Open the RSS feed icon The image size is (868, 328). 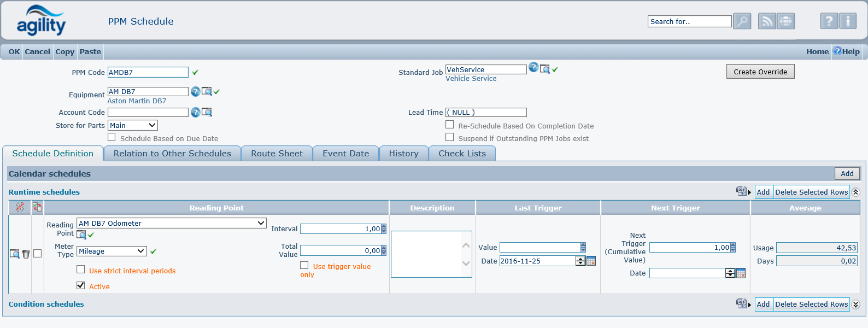(x=767, y=21)
